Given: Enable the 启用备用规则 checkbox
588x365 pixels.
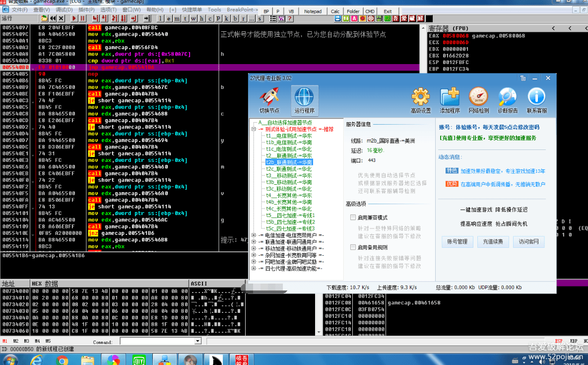Looking at the screenshot, I should (353, 247).
